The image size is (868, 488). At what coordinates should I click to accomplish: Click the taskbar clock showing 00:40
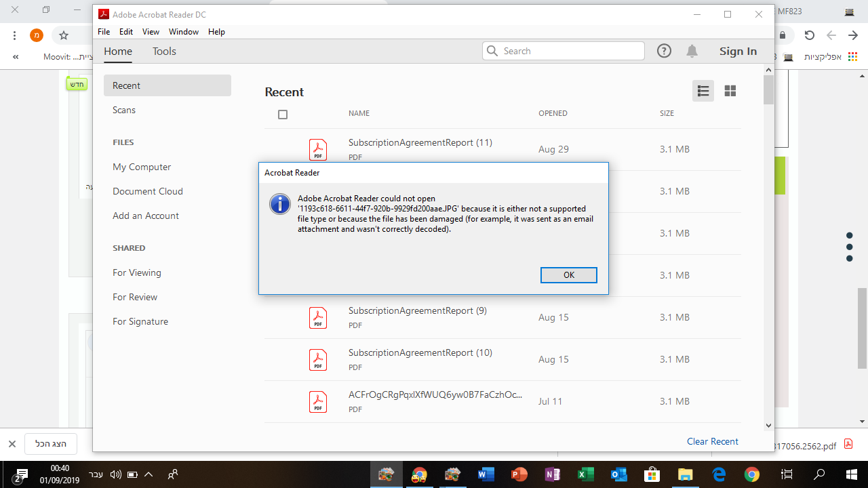[x=60, y=474]
